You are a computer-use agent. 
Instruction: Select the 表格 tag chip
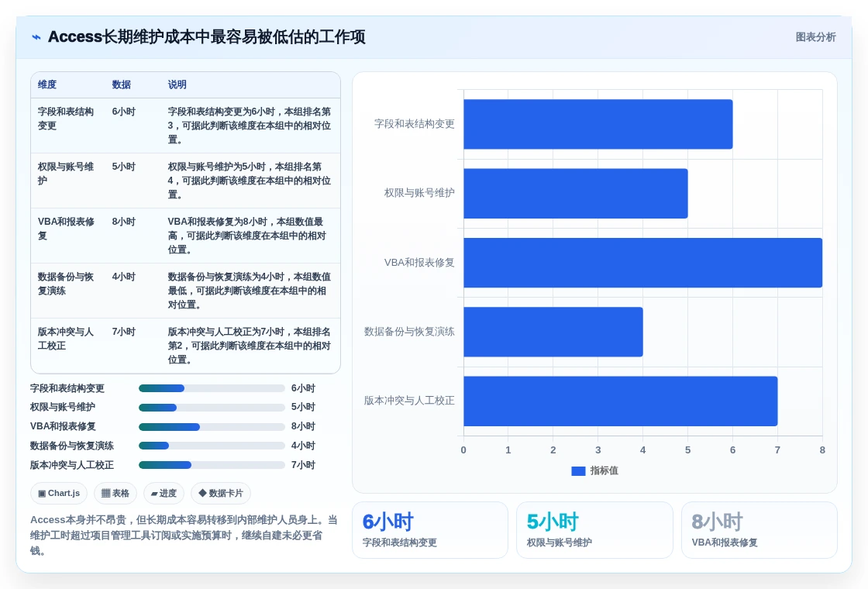[x=115, y=493]
